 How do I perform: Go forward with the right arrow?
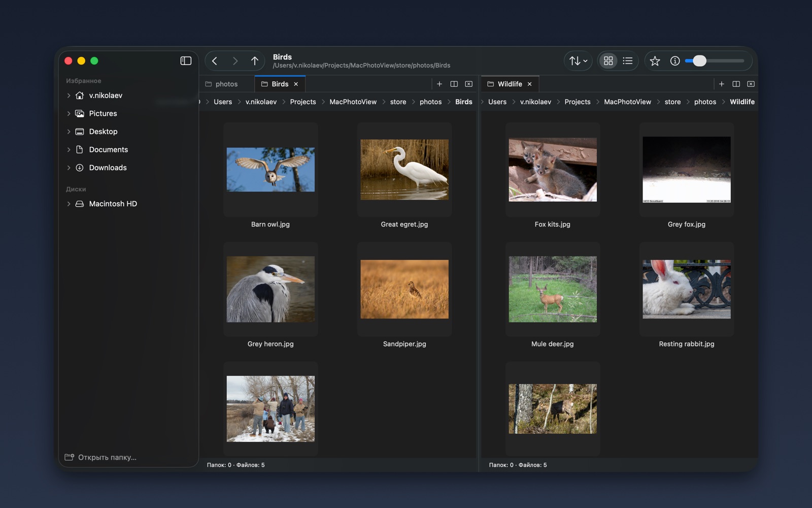click(x=235, y=61)
